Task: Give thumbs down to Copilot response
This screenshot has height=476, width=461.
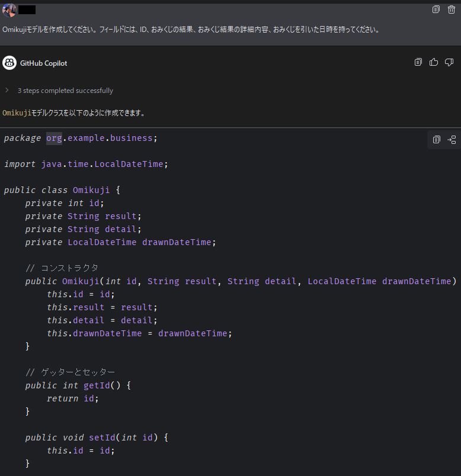Action: coord(449,62)
